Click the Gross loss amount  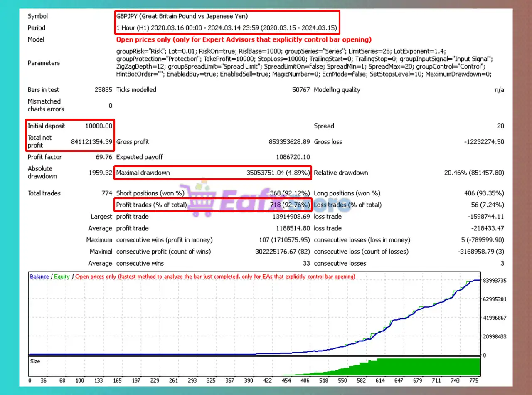coord(484,142)
